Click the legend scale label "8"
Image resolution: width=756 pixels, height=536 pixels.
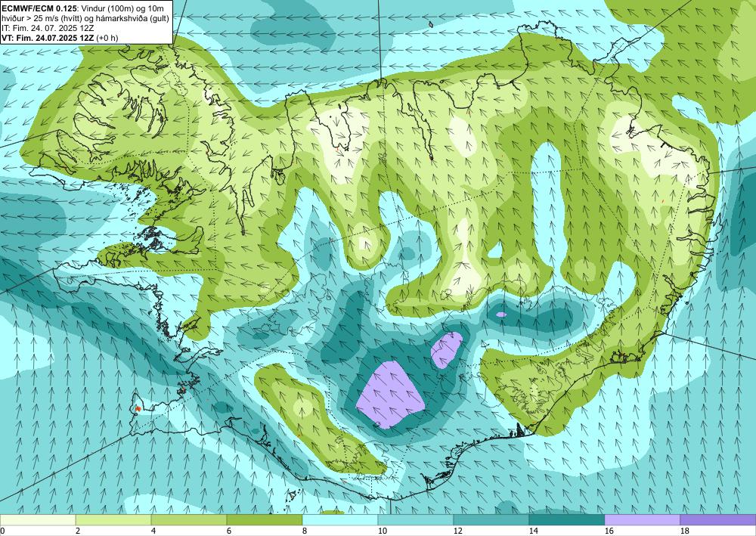coord(305,531)
